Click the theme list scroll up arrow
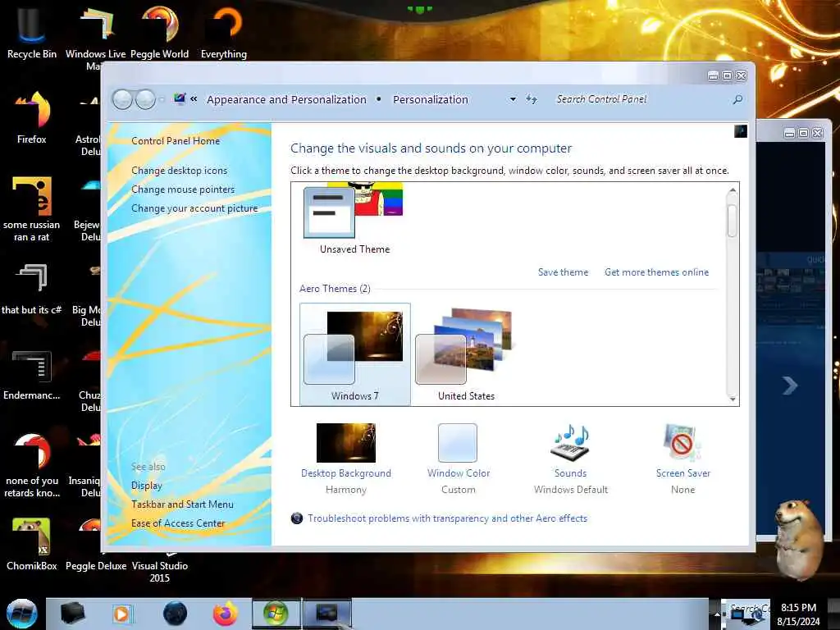 tap(733, 190)
